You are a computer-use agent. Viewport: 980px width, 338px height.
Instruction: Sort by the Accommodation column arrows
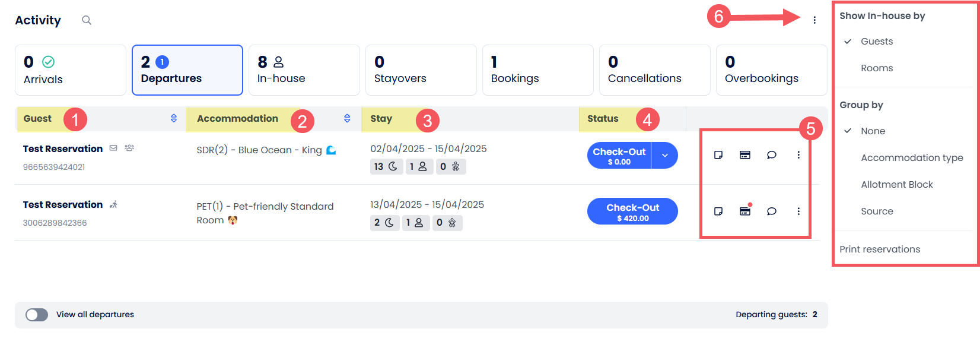tap(347, 118)
